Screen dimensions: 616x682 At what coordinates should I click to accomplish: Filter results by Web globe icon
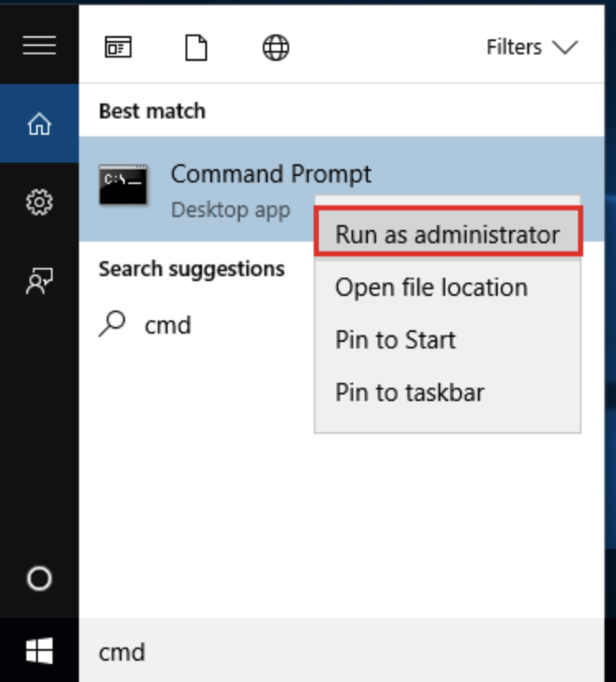[x=275, y=48]
